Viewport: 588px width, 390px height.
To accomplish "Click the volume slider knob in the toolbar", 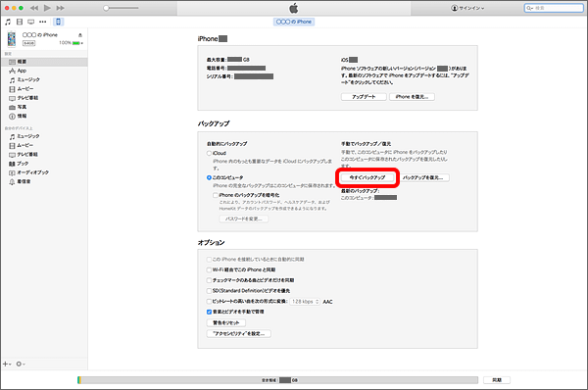I will [106, 8].
